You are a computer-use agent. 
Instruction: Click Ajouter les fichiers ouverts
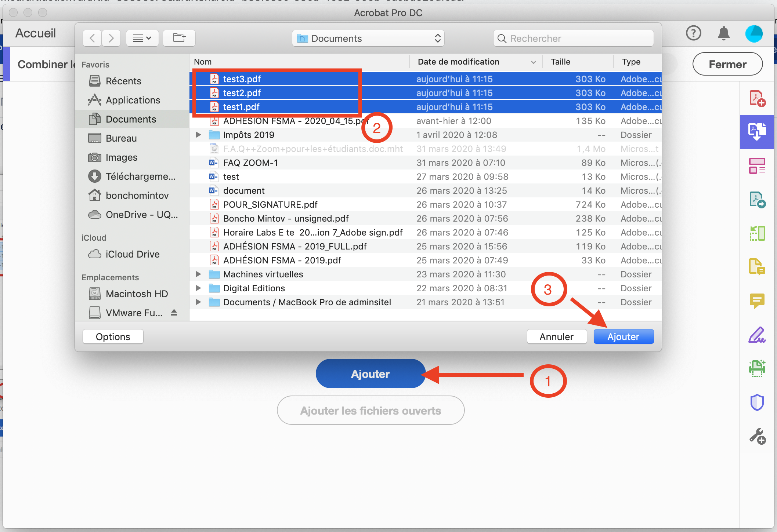point(371,410)
